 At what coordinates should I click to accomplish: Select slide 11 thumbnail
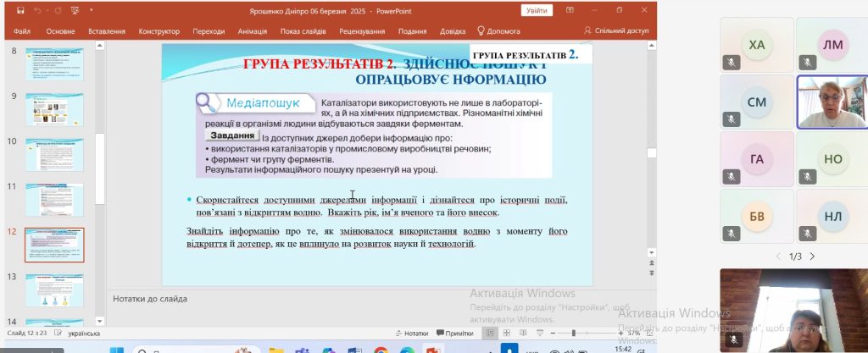pos(54,200)
